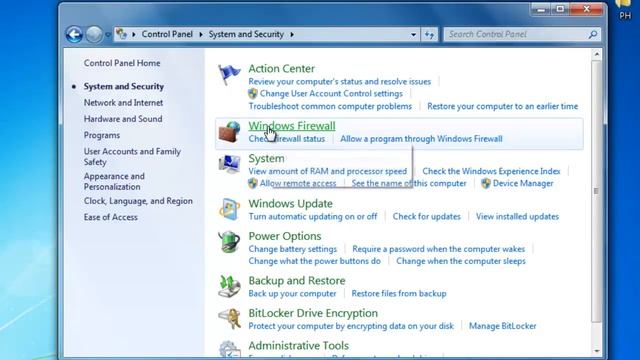This screenshot has height=360, width=640.
Task: Click Change what the power buttons do
Action: pyautogui.click(x=314, y=261)
